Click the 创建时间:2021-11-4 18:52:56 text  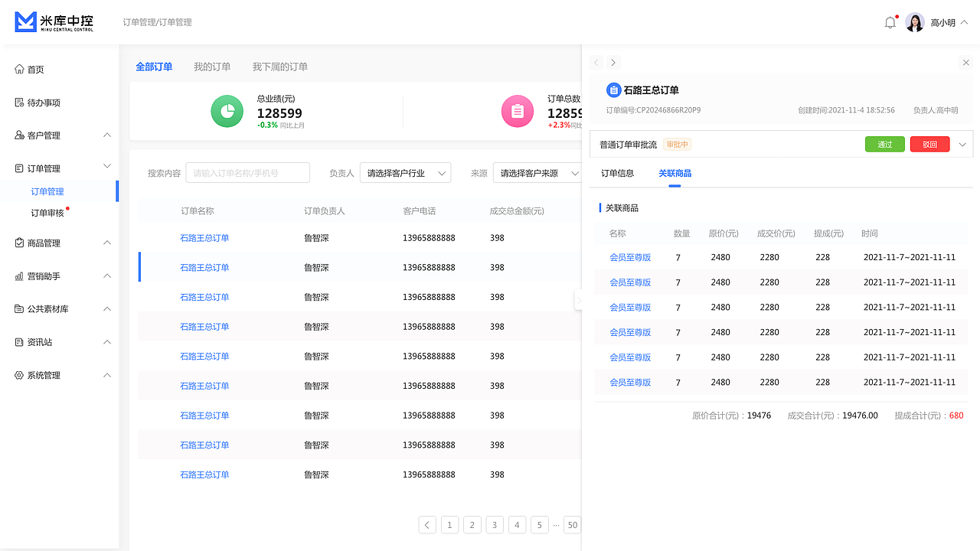846,110
